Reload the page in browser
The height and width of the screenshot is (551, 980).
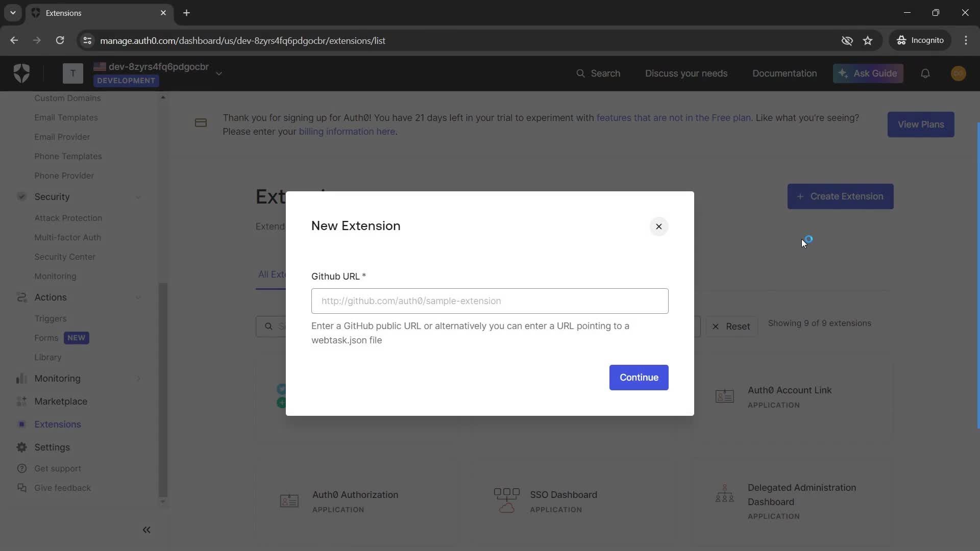click(60, 40)
